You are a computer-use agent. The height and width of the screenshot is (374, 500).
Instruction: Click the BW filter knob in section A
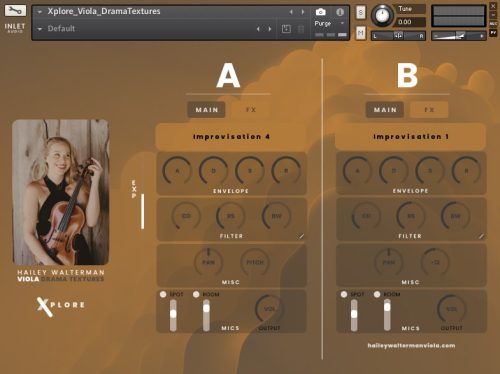click(276, 216)
